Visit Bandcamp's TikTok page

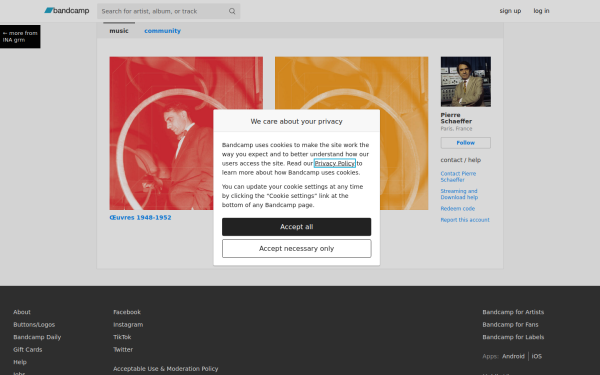(x=122, y=337)
